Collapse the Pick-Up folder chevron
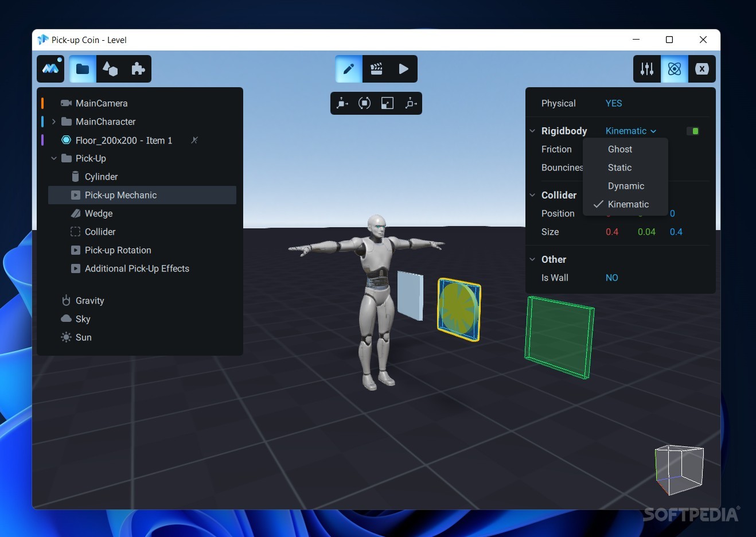 point(54,158)
